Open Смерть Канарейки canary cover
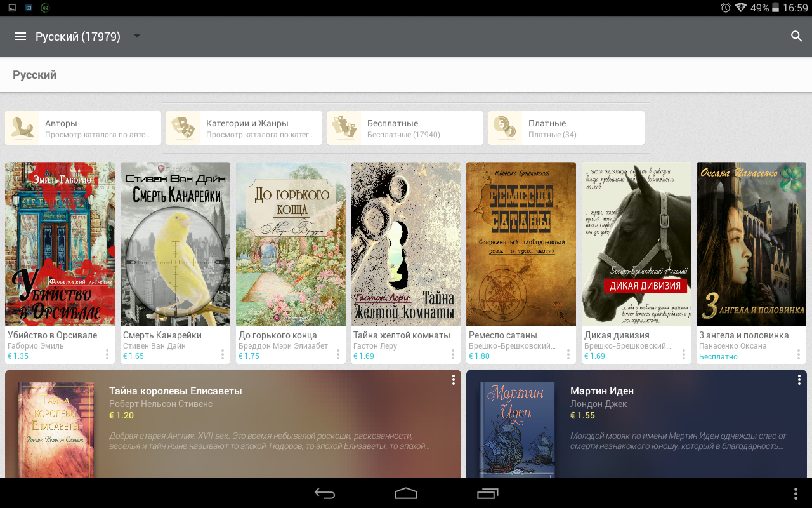Viewport: 812px width, 508px height. (x=175, y=244)
